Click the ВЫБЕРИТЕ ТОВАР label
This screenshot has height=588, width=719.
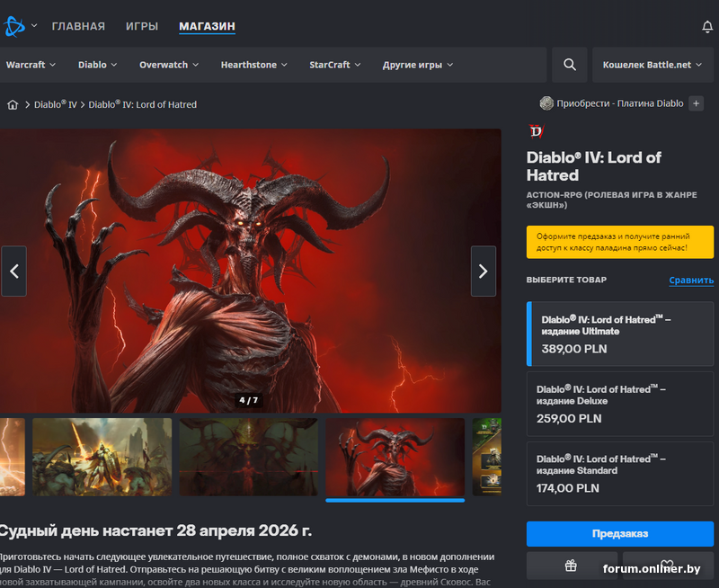(x=566, y=280)
